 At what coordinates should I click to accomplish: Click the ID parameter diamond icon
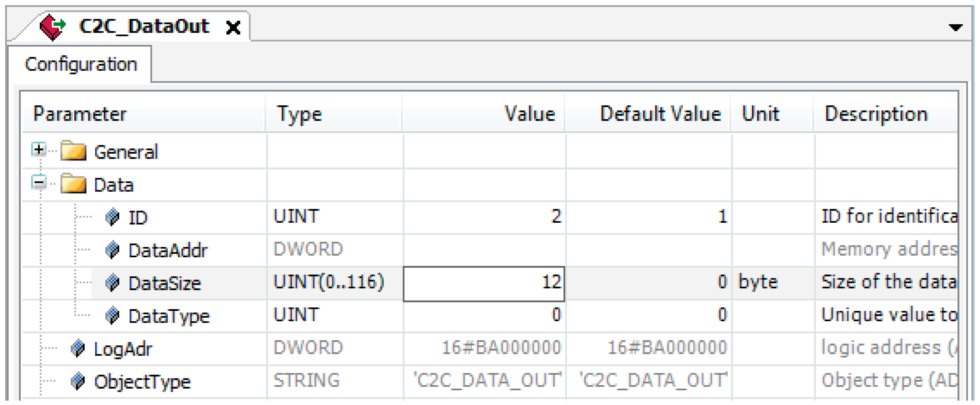tap(112, 217)
